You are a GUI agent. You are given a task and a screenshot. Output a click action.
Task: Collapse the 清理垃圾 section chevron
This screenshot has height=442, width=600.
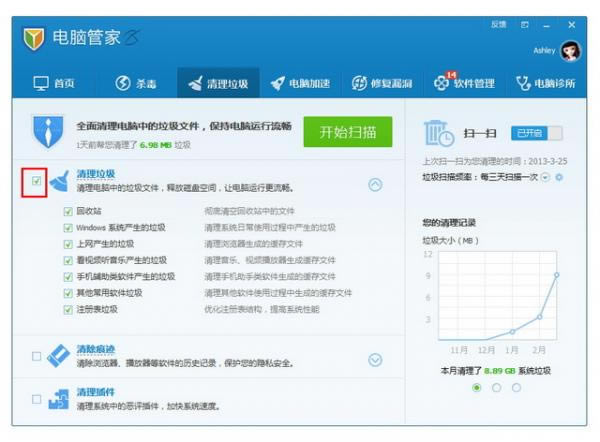[375, 184]
